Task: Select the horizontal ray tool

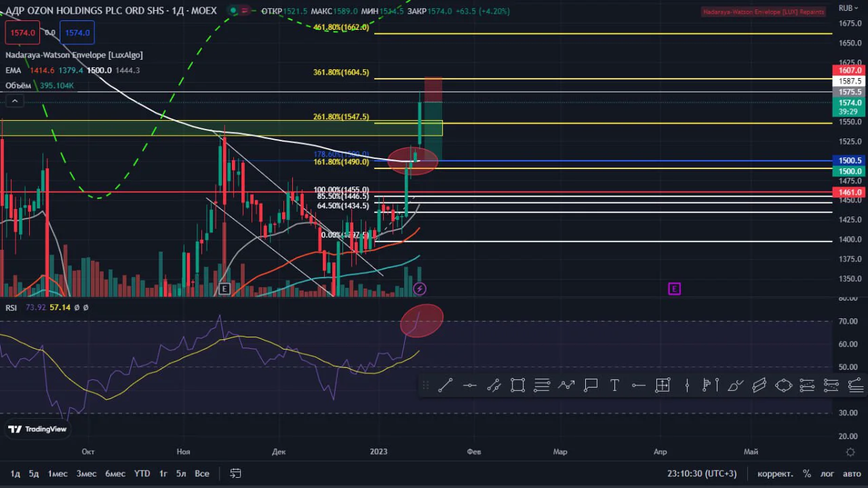Action: click(639, 386)
